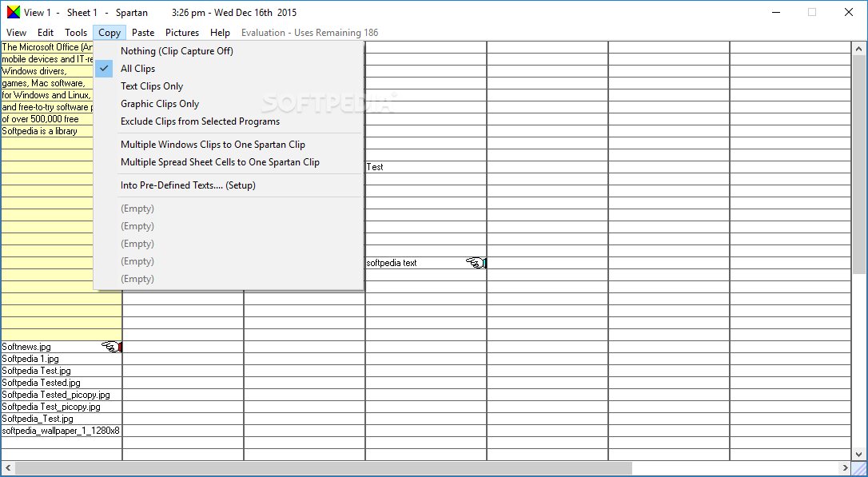This screenshot has width=868, height=477.
Task: Choose Graphic Clips Only
Action: (x=228, y=104)
